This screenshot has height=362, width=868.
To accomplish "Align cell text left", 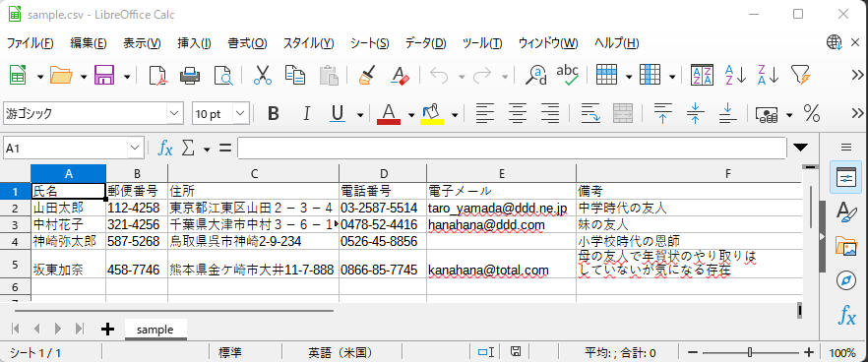I will click(485, 114).
